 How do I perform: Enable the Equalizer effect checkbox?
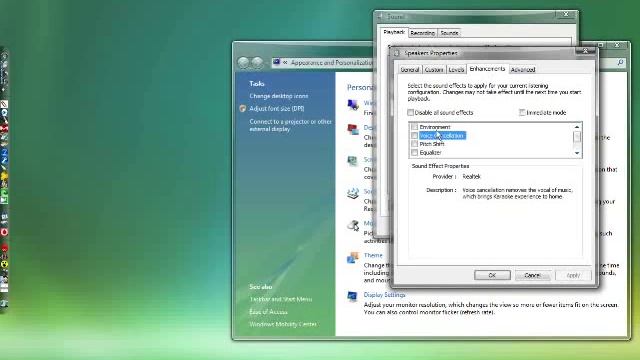point(414,153)
